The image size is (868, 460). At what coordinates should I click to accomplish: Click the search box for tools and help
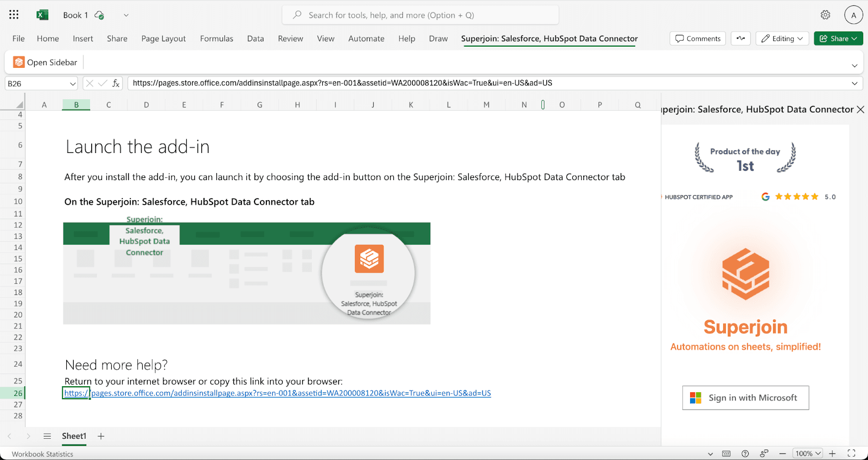click(420, 15)
